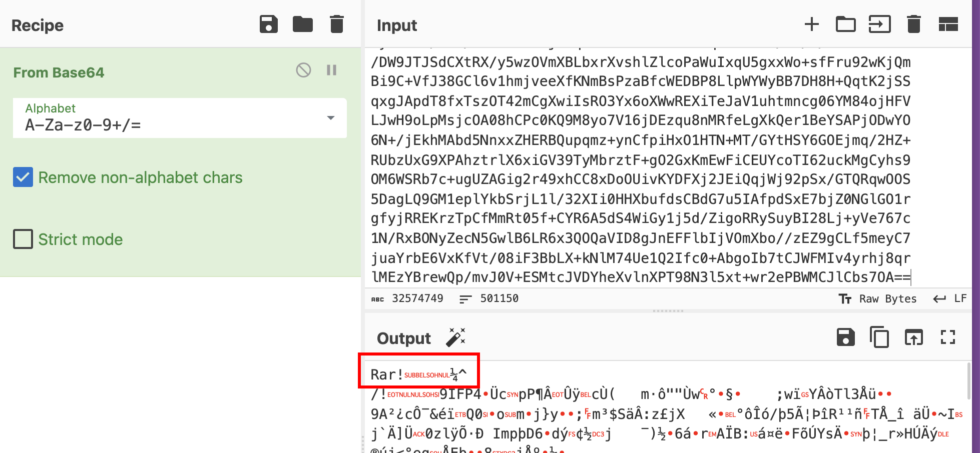Replace input with output
Viewport: 980px width, 453px height.
point(913,337)
